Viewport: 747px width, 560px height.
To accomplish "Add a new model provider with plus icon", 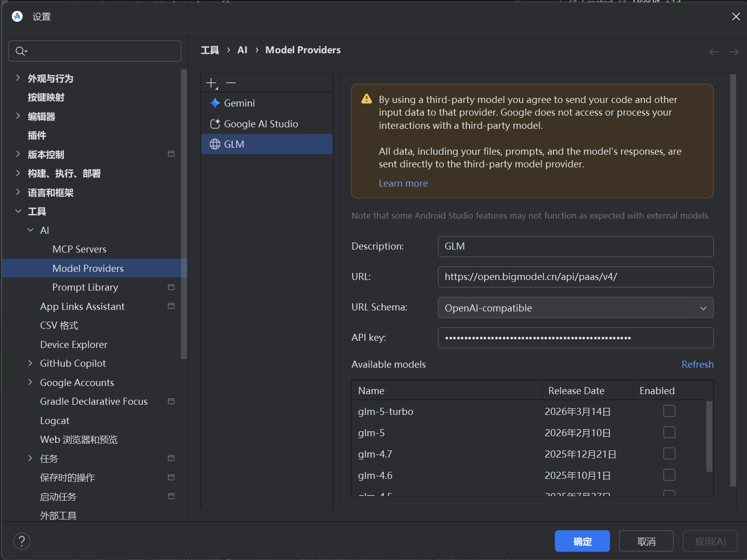I will (x=212, y=83).
